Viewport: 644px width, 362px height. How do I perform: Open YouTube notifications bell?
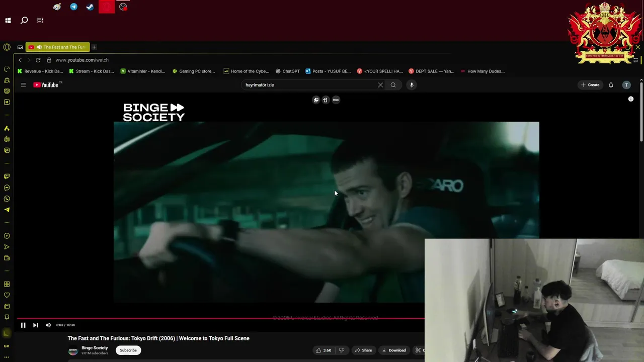click(611, 85)
